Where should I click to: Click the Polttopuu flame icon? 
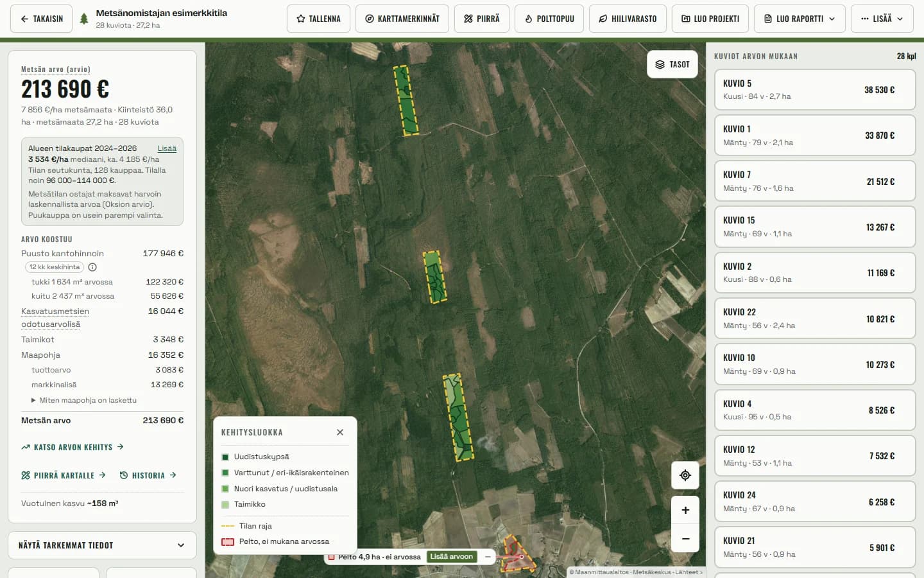(529, 19)
